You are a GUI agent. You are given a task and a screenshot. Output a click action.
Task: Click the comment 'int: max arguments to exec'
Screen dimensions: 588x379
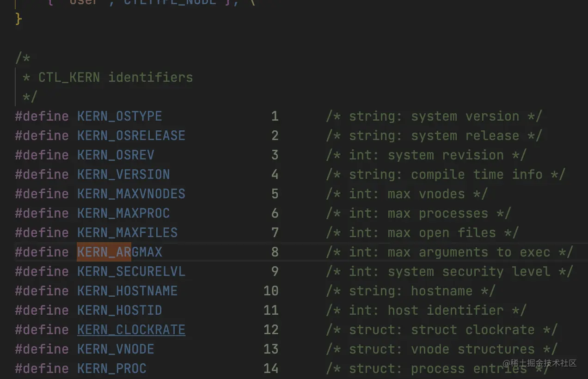coord(449,252)
